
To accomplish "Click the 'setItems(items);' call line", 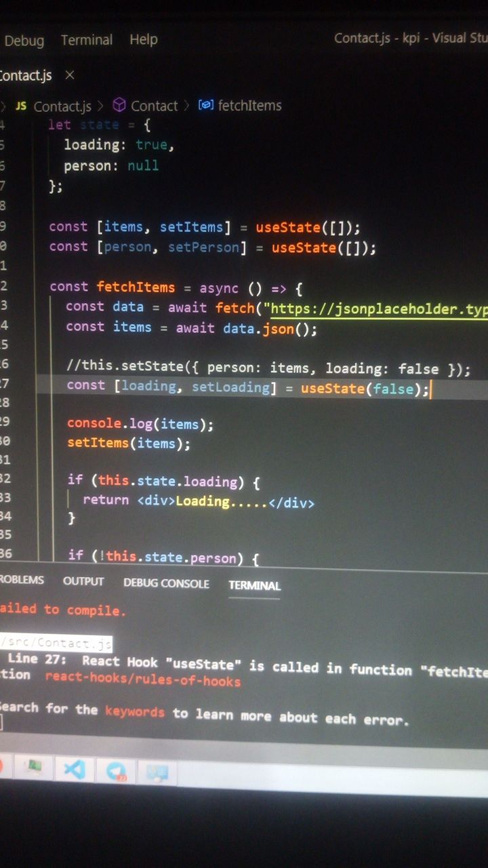I will (x=129, y=443).
